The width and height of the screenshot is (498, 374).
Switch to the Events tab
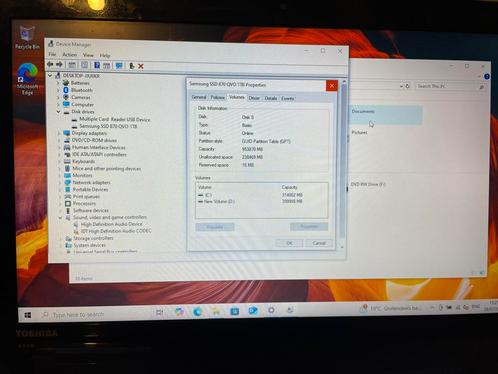tap(287, 99)
